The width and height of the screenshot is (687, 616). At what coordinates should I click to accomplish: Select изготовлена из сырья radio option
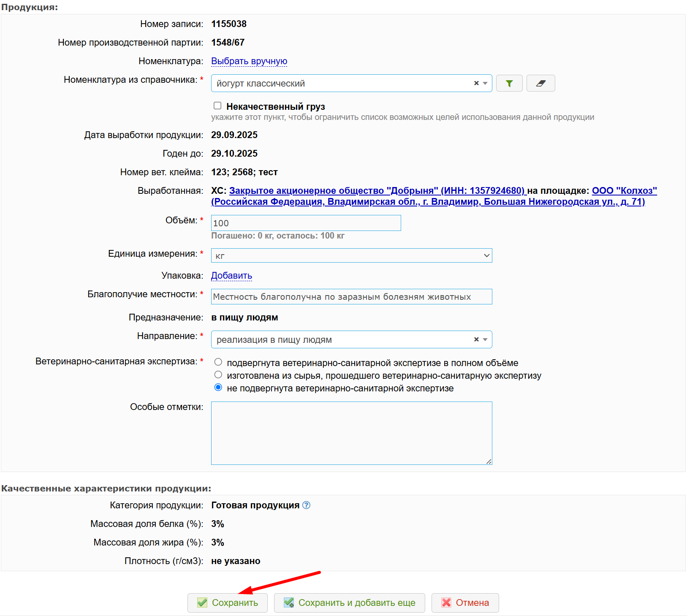218,375
